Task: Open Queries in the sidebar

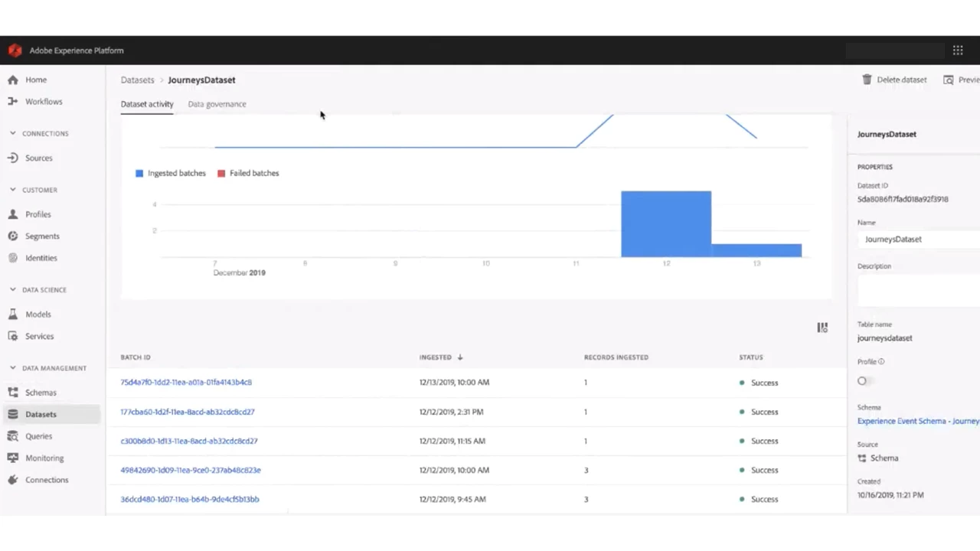Action: coord(39,436)
